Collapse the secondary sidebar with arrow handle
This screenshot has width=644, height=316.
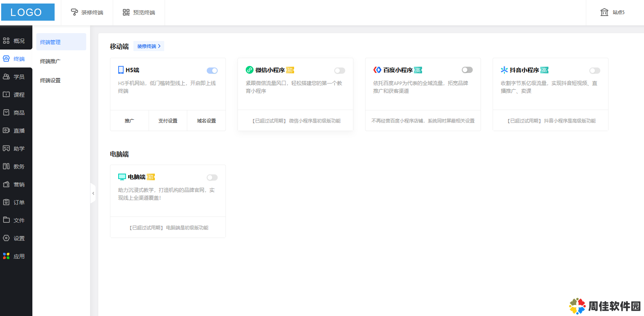[93, 193]
